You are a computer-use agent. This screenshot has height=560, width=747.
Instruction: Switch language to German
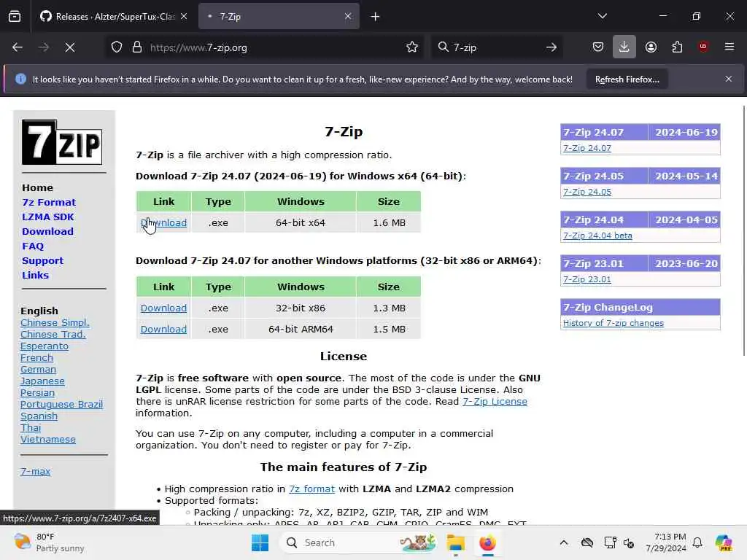pyautogui.click(x=38, y=370)
